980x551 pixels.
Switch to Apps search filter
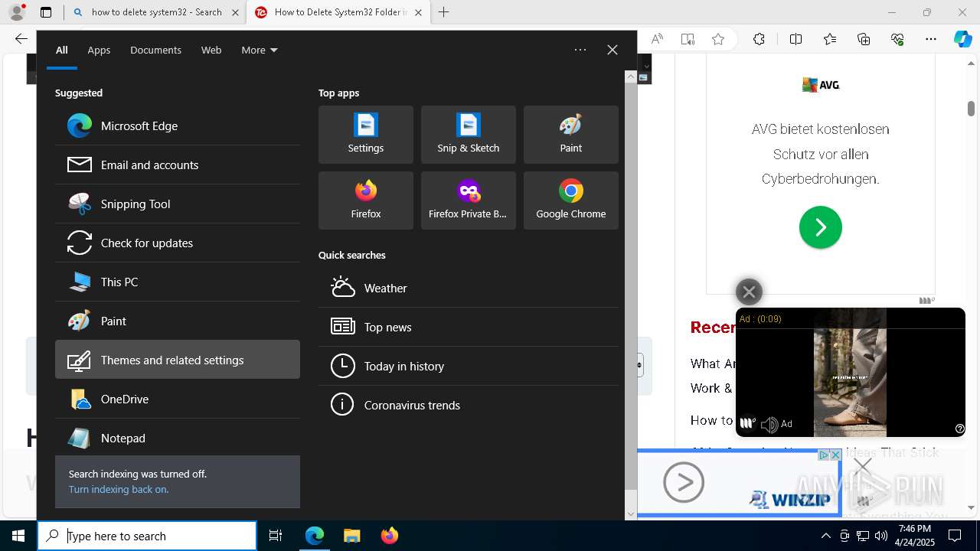point(99,50)
